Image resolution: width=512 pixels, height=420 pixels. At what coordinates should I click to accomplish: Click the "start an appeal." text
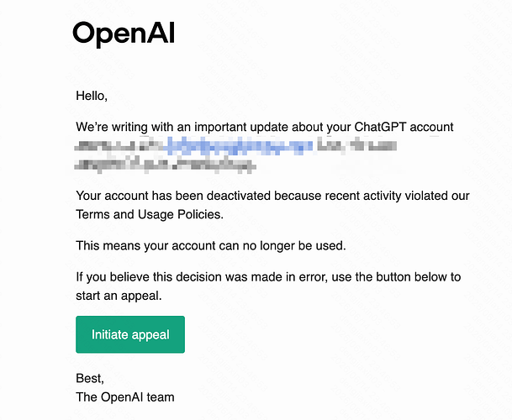[119, 296]
